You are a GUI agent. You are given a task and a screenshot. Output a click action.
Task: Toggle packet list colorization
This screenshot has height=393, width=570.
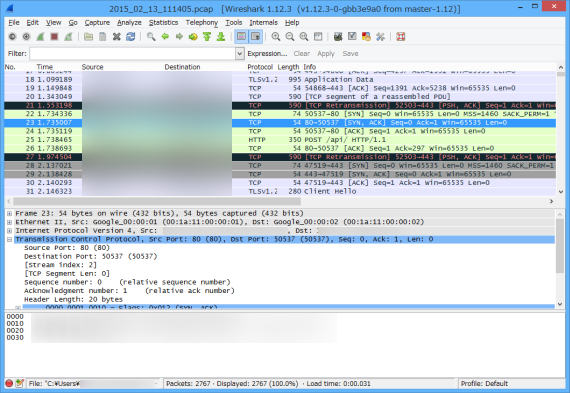click(241, 37)
